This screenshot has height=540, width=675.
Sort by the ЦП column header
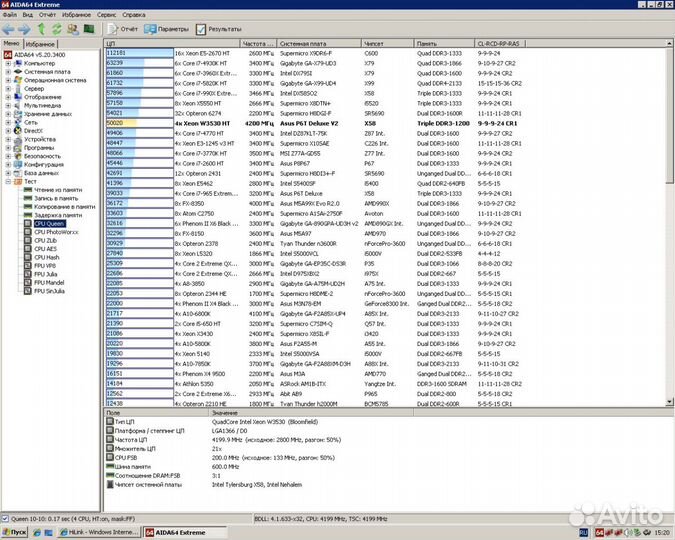coord(172,43)
